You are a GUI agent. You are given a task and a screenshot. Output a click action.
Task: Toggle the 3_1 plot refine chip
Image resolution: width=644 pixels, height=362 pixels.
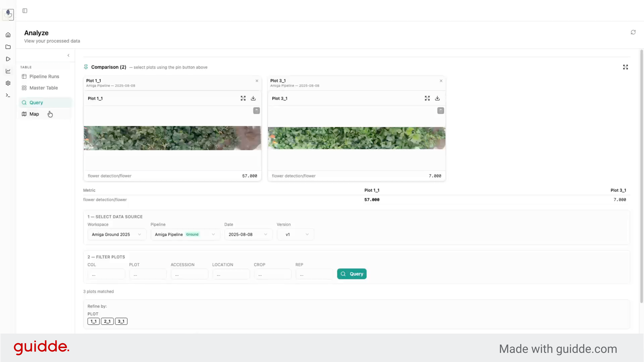tap(121, 321)
